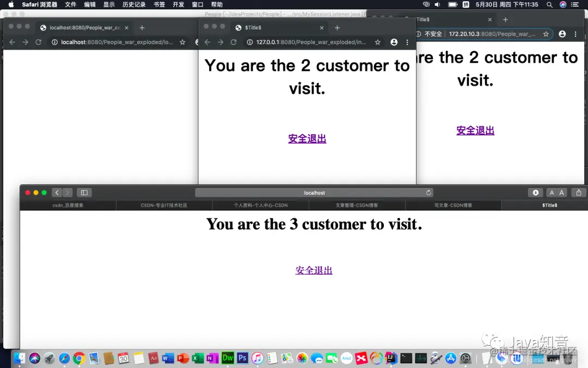588x368 pixels.
Task: Switch to the 写文章-CSDN博客 tab
Action: click(x=453, y=206)
